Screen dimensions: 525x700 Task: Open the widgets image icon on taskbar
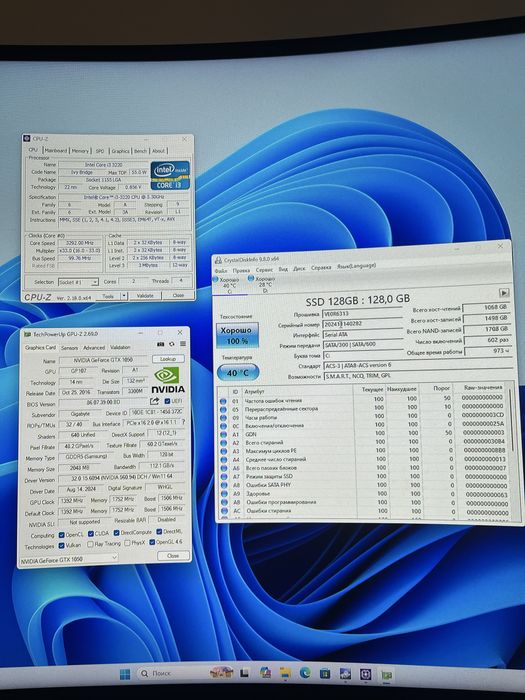(222, 672)
